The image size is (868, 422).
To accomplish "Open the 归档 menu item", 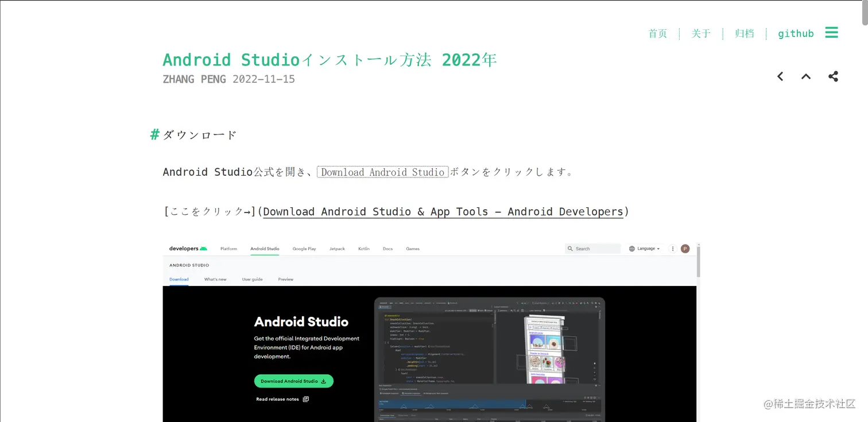I will tap(744, 33).
